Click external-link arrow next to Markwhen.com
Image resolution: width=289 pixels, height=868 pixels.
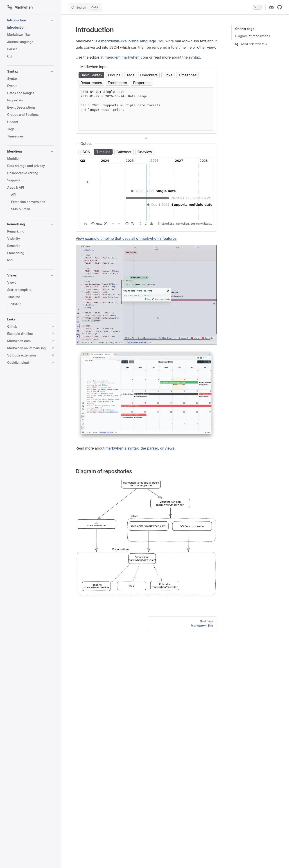[52, 341]
